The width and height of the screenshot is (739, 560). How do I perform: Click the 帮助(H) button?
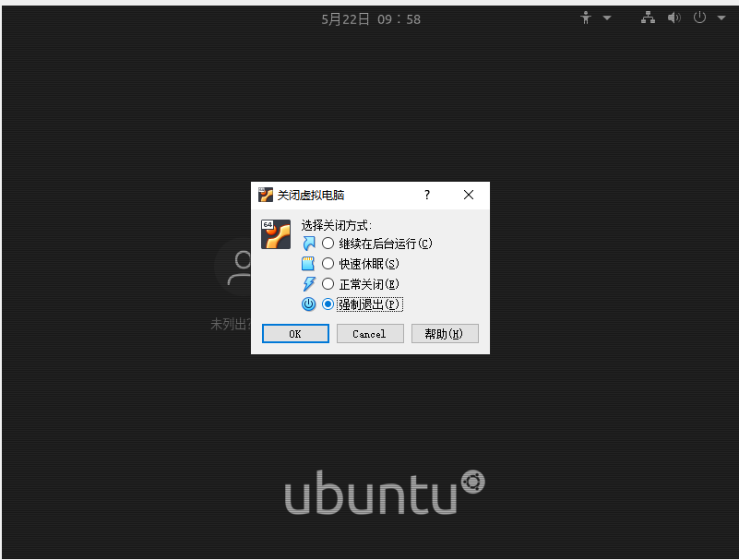(x=445, y=334)
